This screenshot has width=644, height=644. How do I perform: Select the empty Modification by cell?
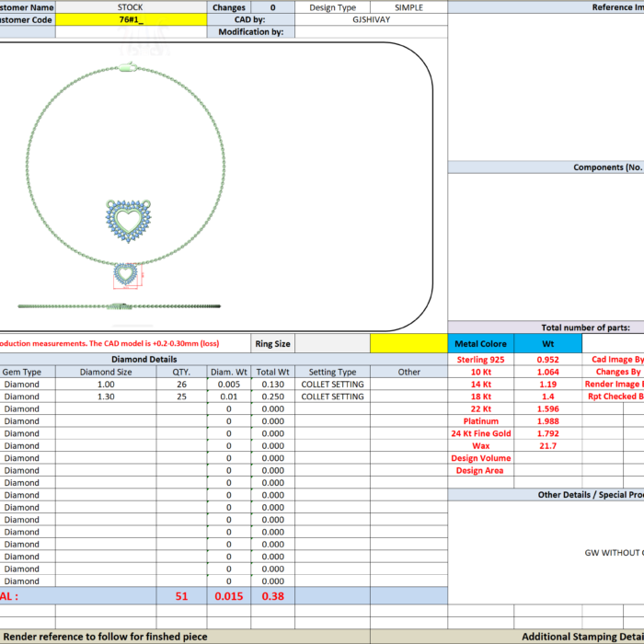pyautogui.click(x=371, y=32)
